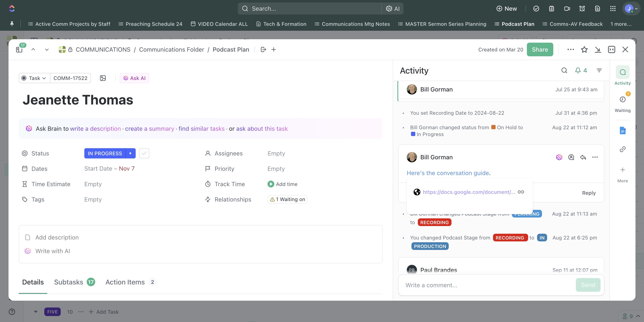Click Empty value for Assignees
This screenshot has height=322, width=644.
(276, 153)
